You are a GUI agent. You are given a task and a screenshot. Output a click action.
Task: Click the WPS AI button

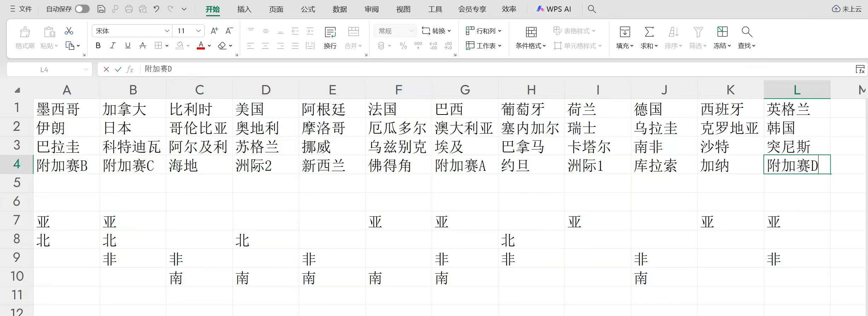554,9
